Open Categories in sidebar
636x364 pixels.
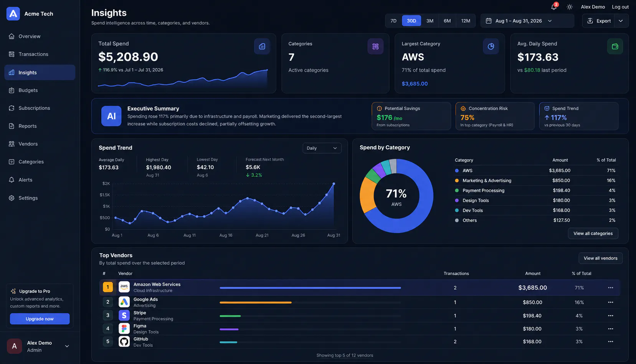40,162
